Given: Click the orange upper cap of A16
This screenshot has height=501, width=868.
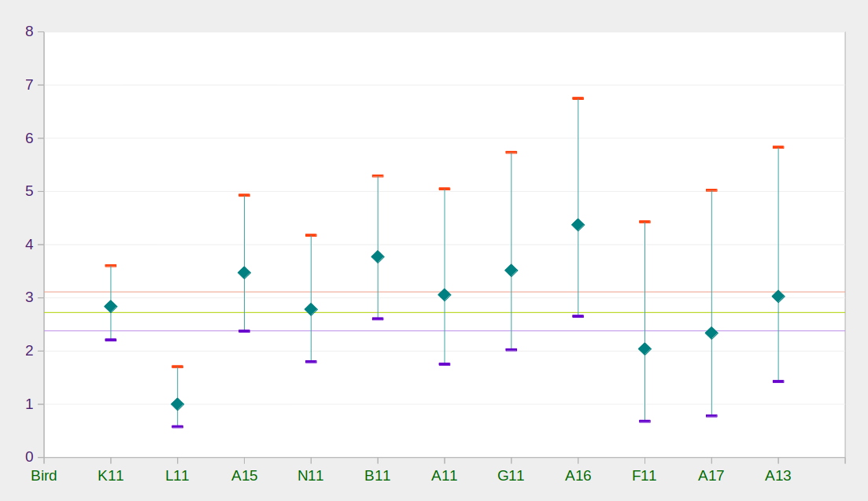Looking at the screenshot, I should click(578, 98).
